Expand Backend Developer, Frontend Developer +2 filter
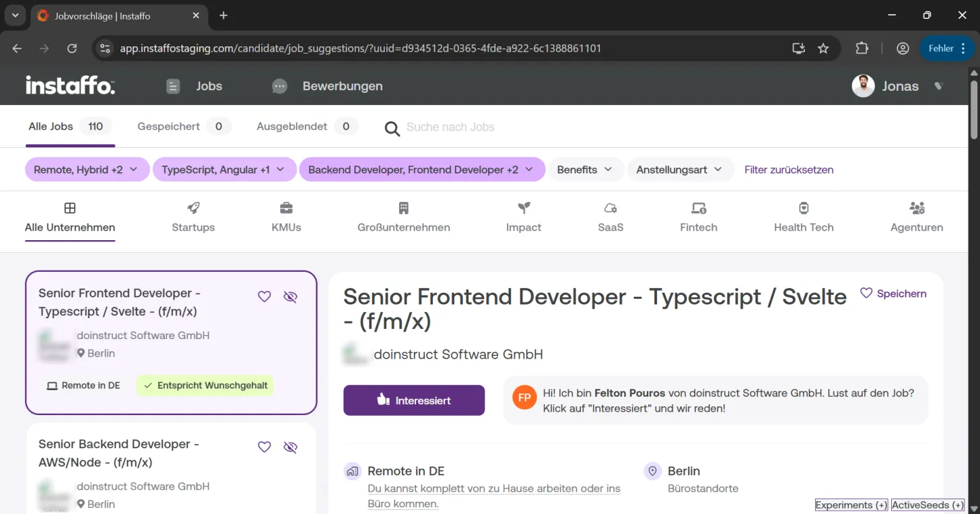980x514 pixels. pyautogui.click(x=422, y=170)
